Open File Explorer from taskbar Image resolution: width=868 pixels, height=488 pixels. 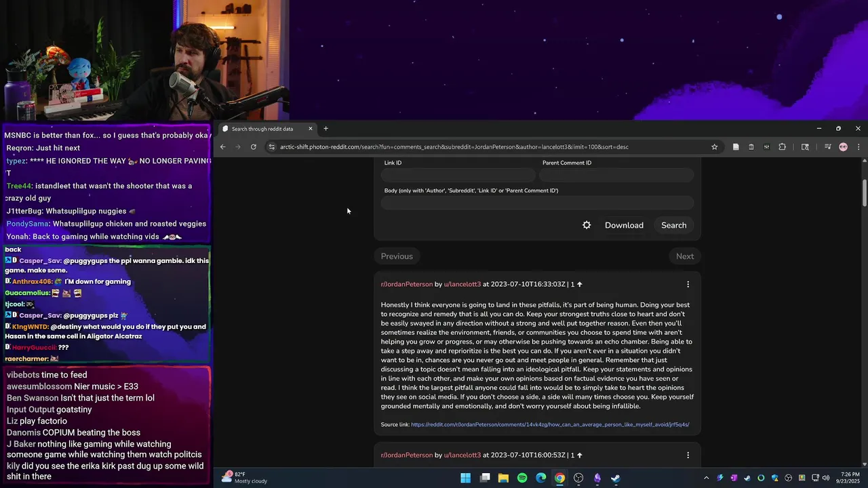(x=503, y=478)
